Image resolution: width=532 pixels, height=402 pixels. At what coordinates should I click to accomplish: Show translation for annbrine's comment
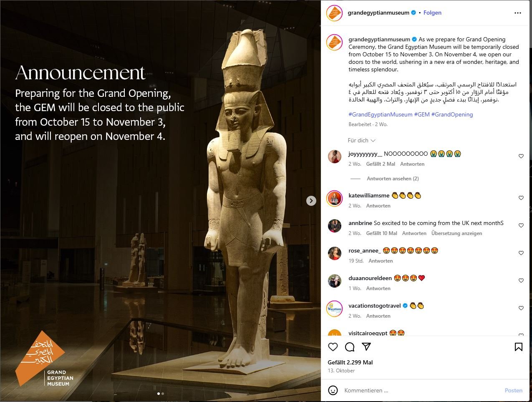tap(457, 233)
